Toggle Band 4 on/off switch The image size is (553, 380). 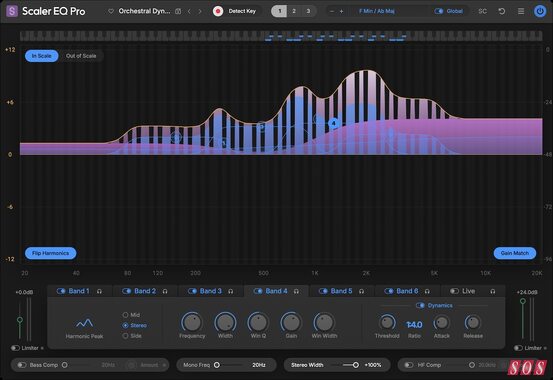click(x=258, y=291)
